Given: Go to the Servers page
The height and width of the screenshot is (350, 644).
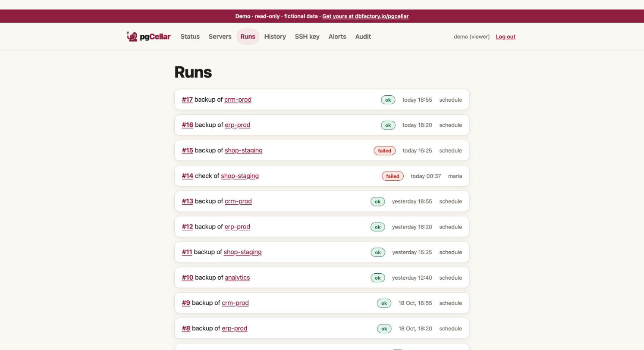Looking at the screenshot, I should (220, 37).
